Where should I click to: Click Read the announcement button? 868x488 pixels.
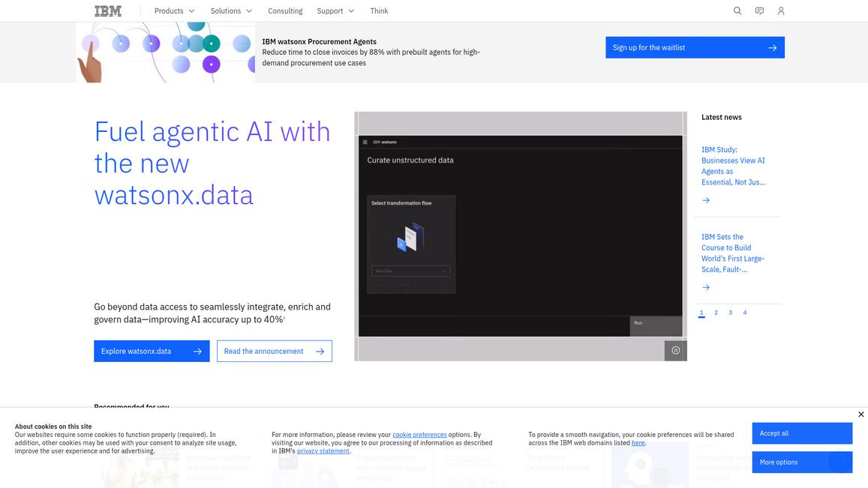[275, 352]
